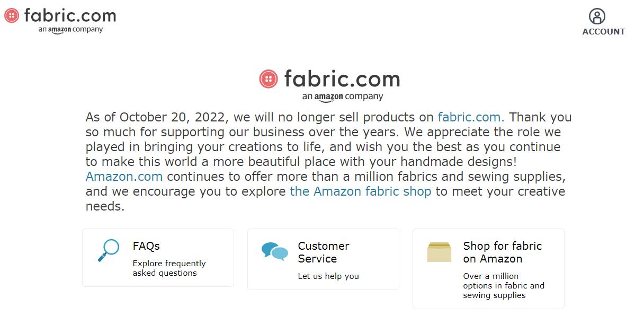
Task: Visit the Amazon fabric shop link
Action: [360, 191]
